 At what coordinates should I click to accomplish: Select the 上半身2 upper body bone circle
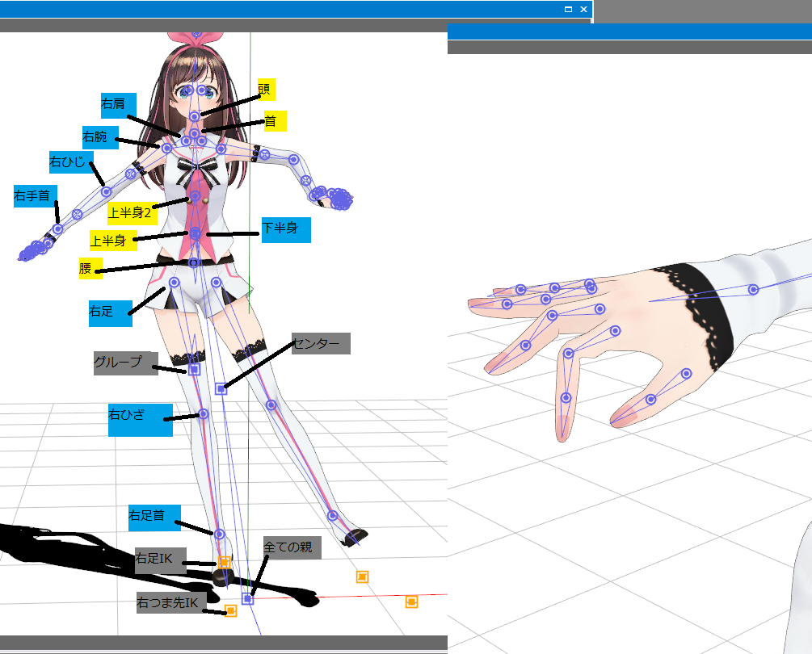click(195, 196)
